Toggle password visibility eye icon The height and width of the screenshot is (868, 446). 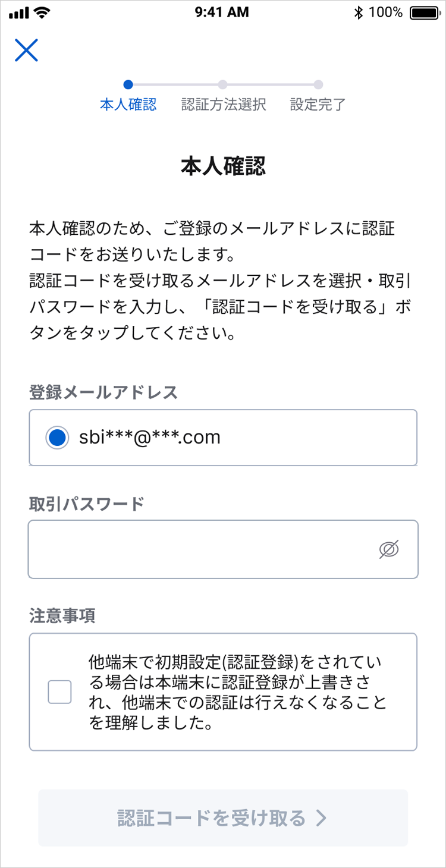(x=389, y=550)
